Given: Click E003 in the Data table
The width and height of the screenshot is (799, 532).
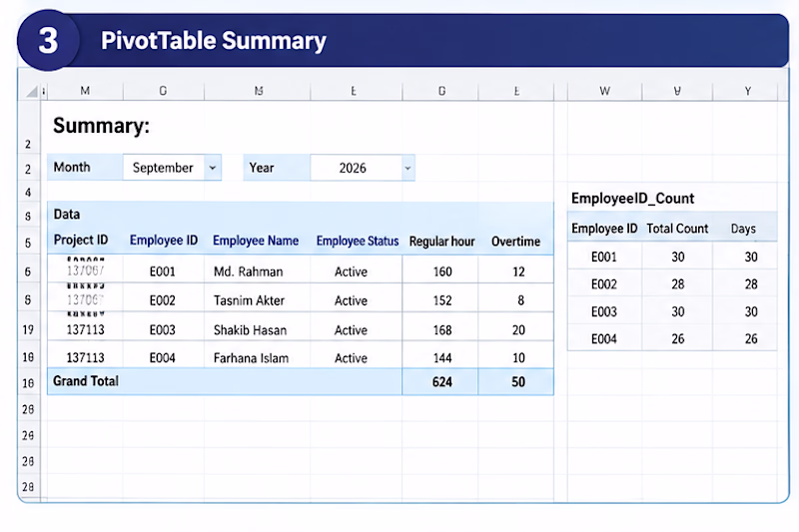Looking at the screenshot, I should point(163,330).
